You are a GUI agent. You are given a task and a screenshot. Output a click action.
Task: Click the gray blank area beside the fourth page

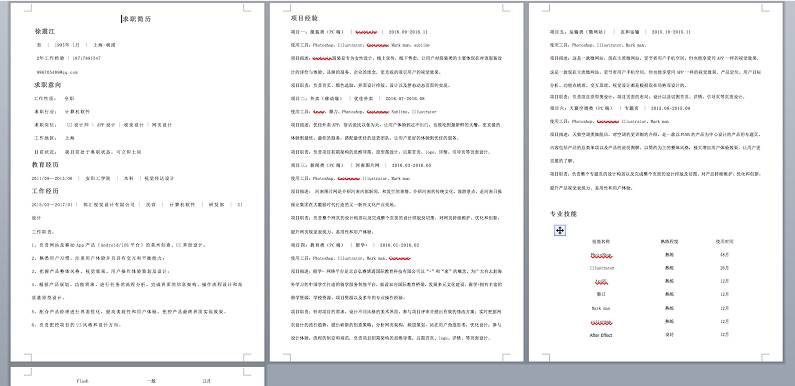point(530,376)
